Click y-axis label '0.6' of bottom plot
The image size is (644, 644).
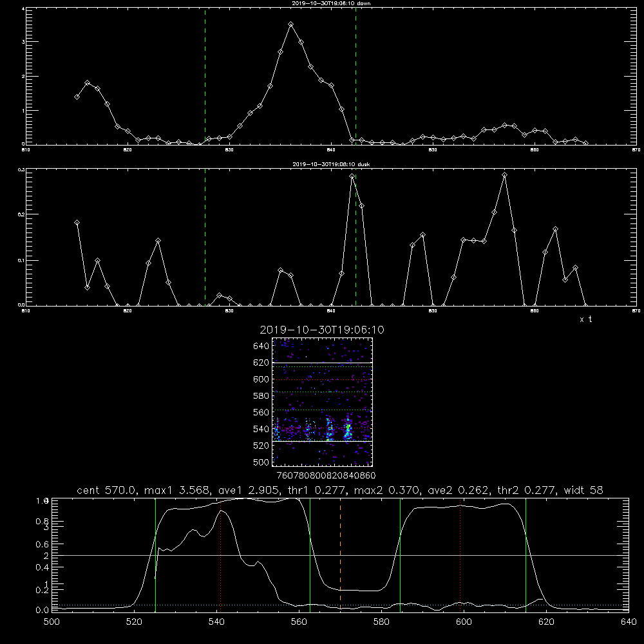click(x=43, y=544)
